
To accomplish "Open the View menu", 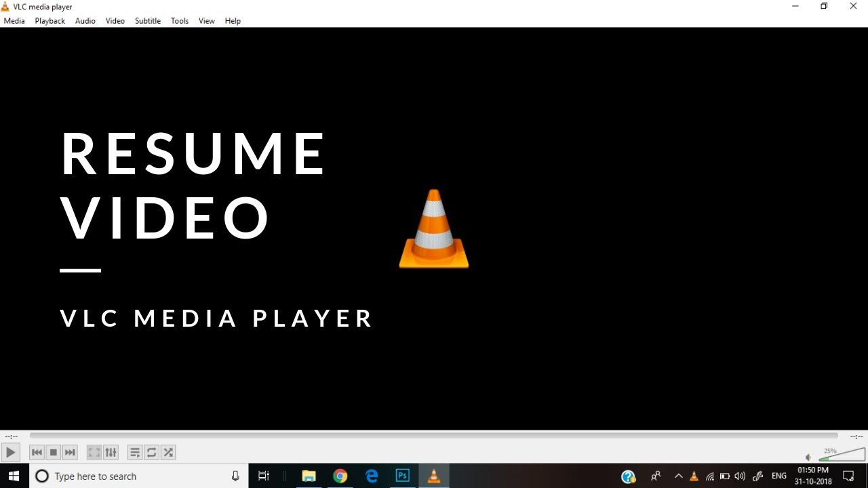I will (x=207, y=21).
